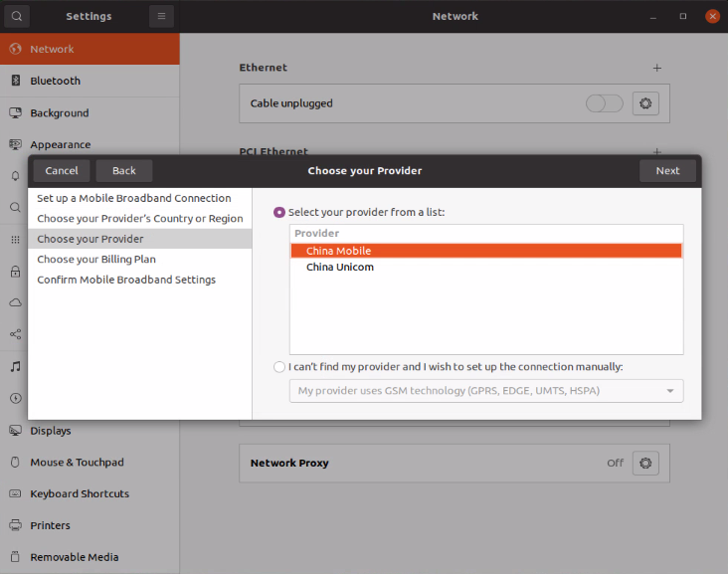Toggle the Cable unplugged Ethernet switch
The height and width of the screenshot is (574, 728).
(604, 103)
